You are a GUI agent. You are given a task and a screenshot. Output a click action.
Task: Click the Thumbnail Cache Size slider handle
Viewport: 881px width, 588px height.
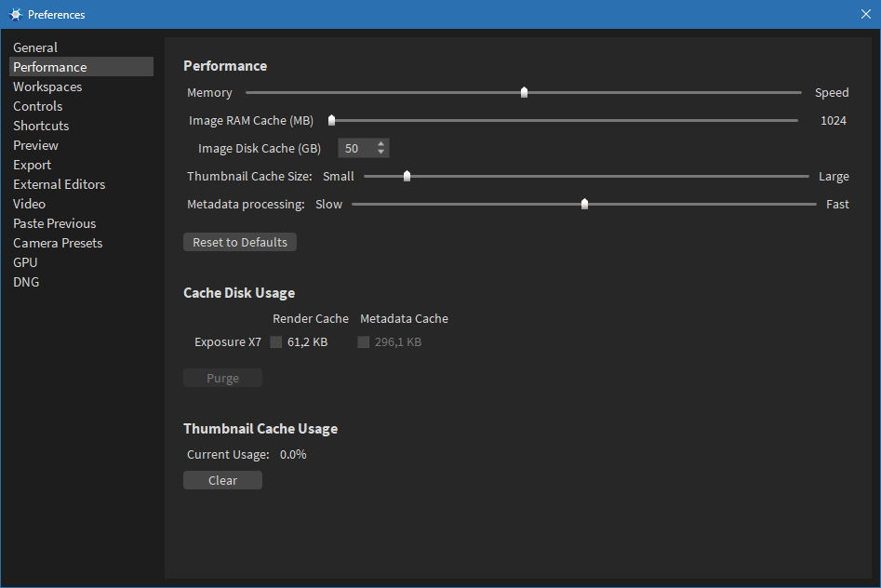[407, 176]
